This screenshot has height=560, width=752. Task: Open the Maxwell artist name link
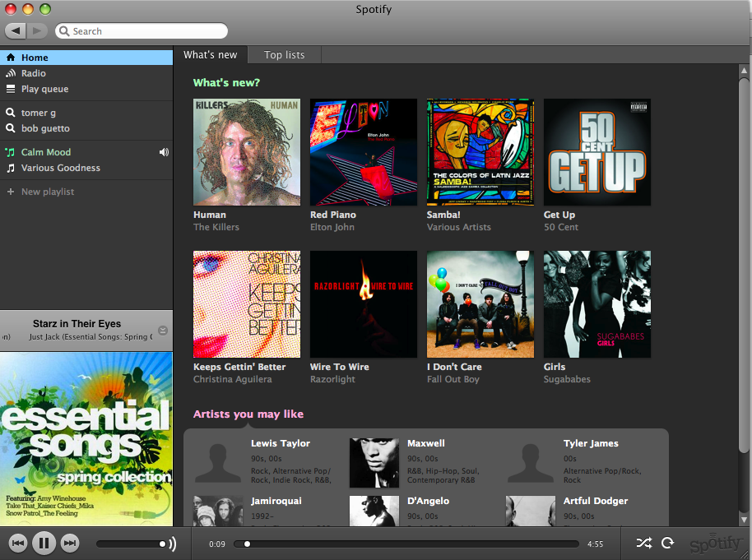[426, 443]
